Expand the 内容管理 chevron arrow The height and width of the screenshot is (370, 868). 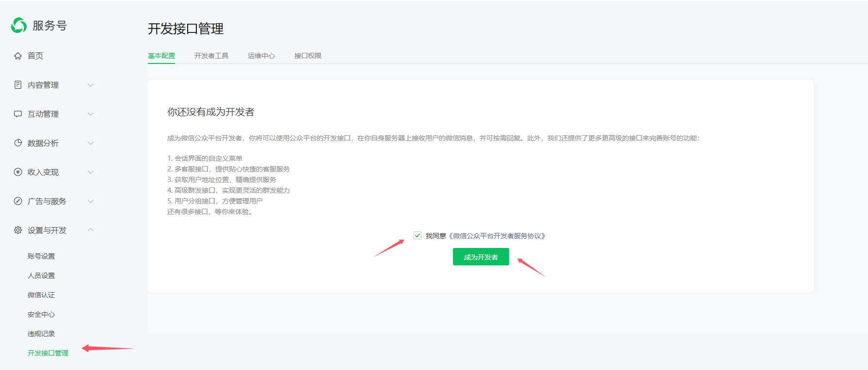tap(91, 85)
